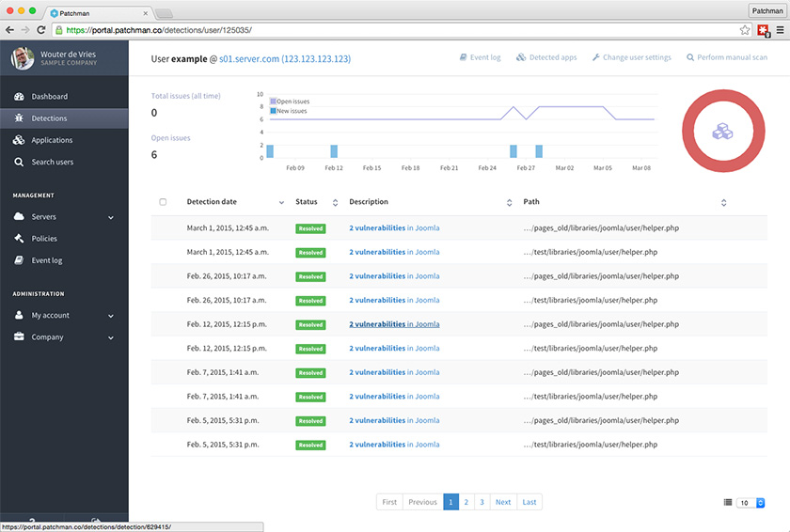Viewport: 790px width, 532px height.
Task: Click the red donut chart
Action: pyautogui.click(x=721, y=131)
